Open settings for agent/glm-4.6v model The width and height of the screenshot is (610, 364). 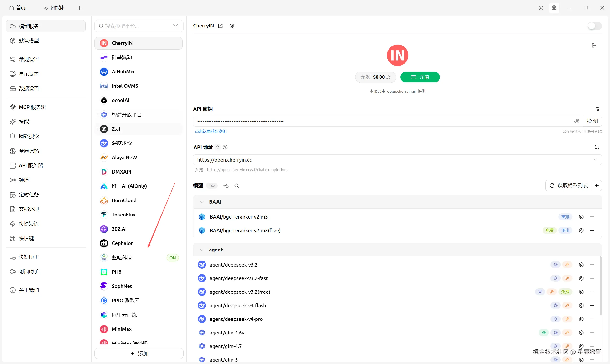point(581,333)
